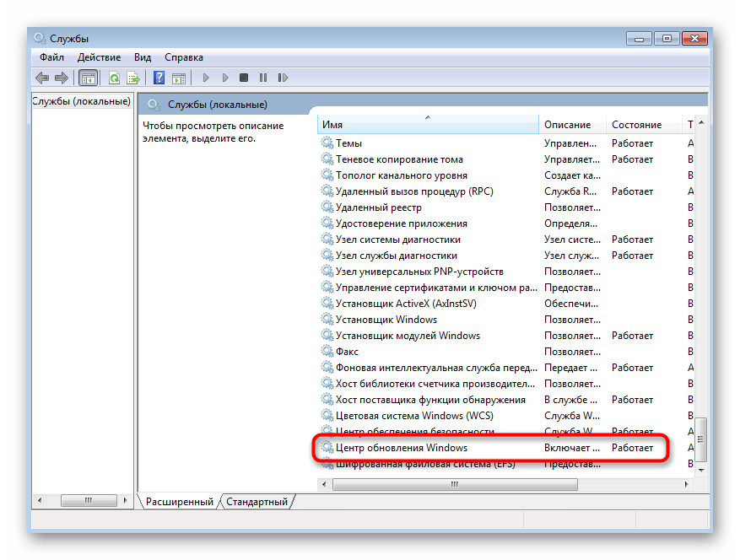
Task: Sort by the Состояние column header
Action: point(644,125)
